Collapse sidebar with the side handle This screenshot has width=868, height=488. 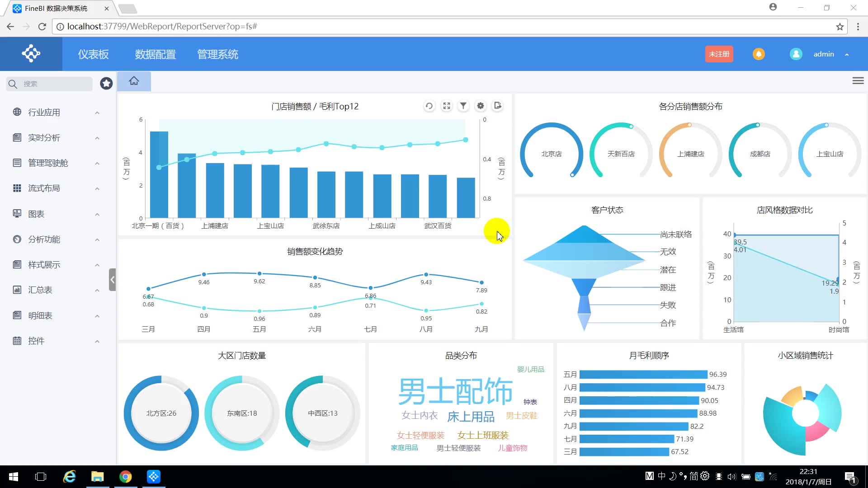click(112, 280)
